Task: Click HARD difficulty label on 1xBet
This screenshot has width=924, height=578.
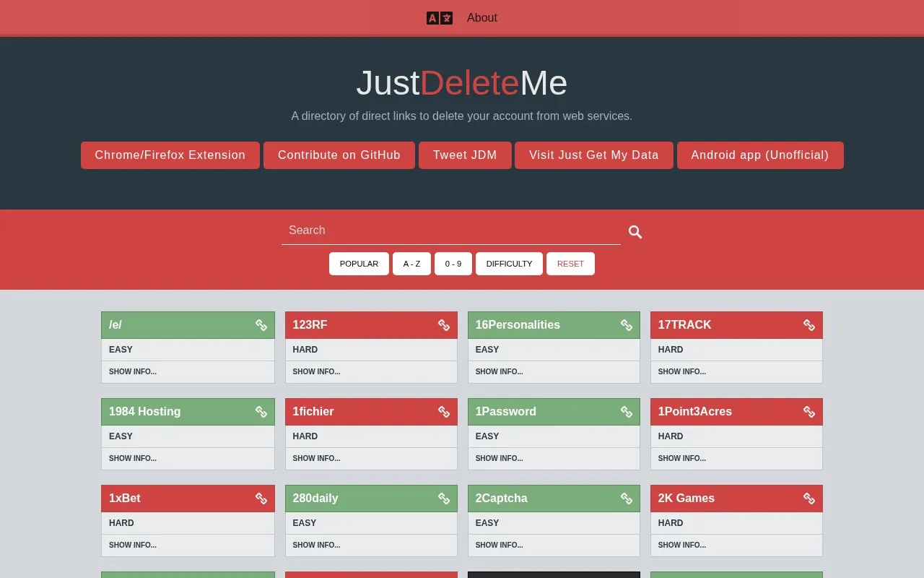Action: coord(121,523)
